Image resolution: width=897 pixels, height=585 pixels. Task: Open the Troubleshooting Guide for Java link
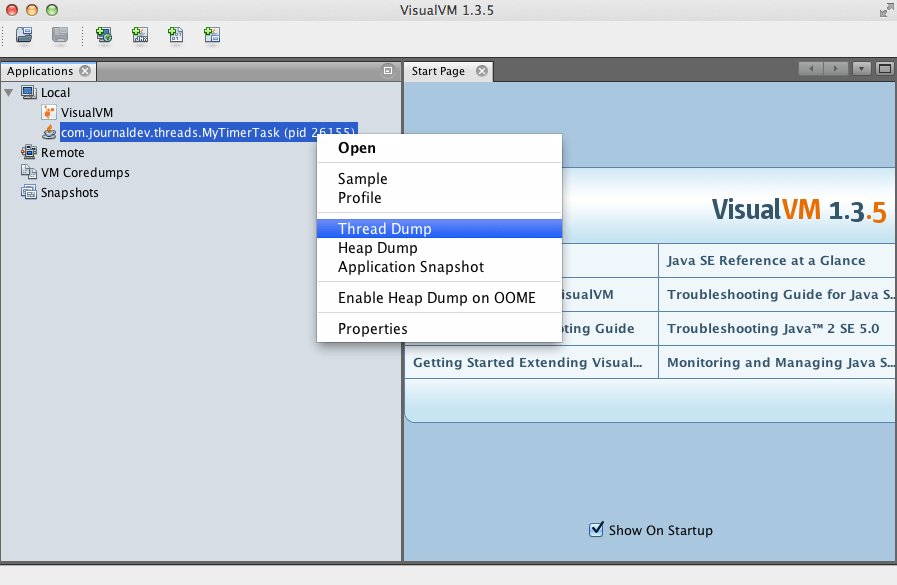782,294
